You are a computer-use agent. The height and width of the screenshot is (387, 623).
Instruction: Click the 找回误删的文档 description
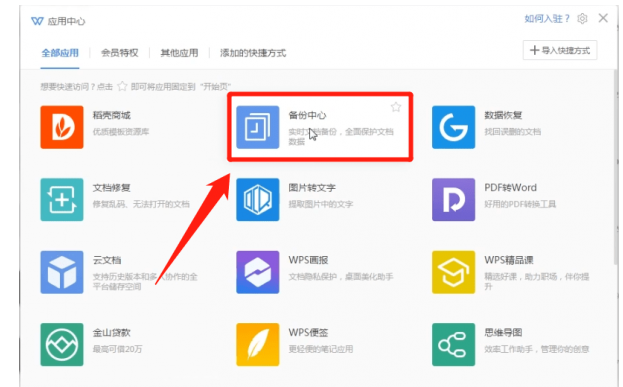tap(513, 132)
